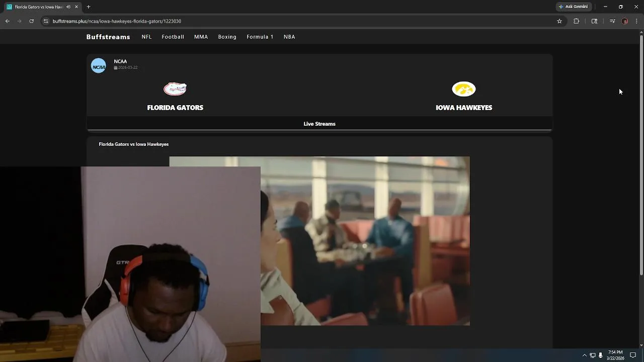The image size is (644, 362).
Task: Show hidden icons in system tray
Action: click(x=585, y=355)
